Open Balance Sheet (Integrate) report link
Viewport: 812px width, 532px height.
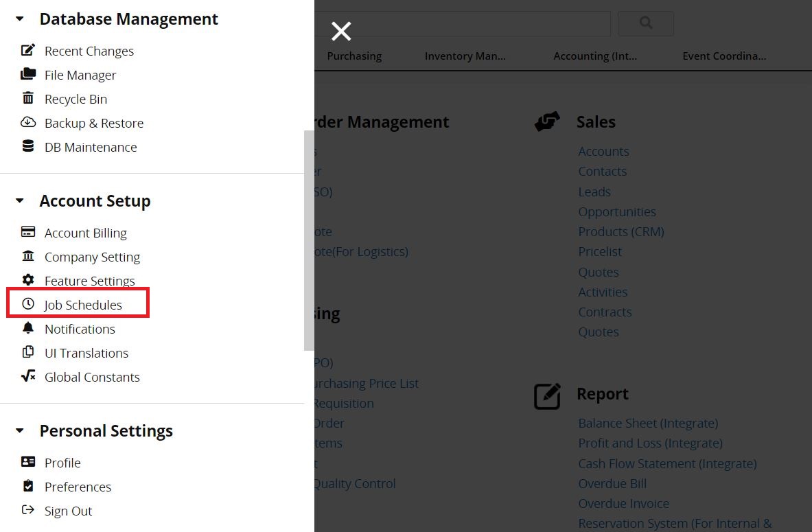coord(648,424)
